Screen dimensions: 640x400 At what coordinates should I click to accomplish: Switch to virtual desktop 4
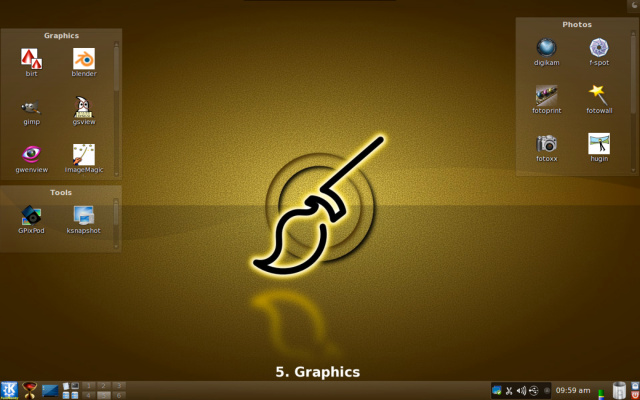coord(89,395)
